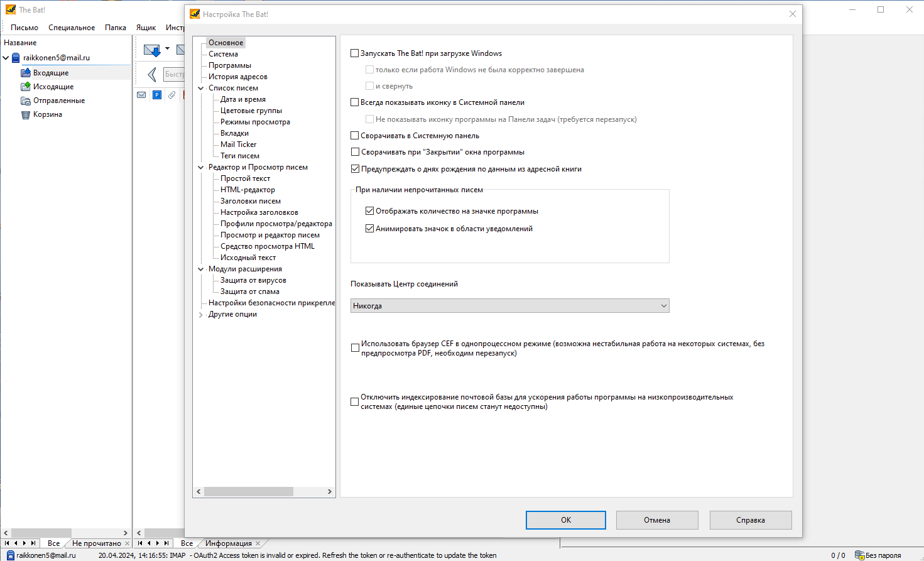Go to first folder tab arrow, left panel
The height and width of the screenshot is (561, 924).
tap(7, 543)
